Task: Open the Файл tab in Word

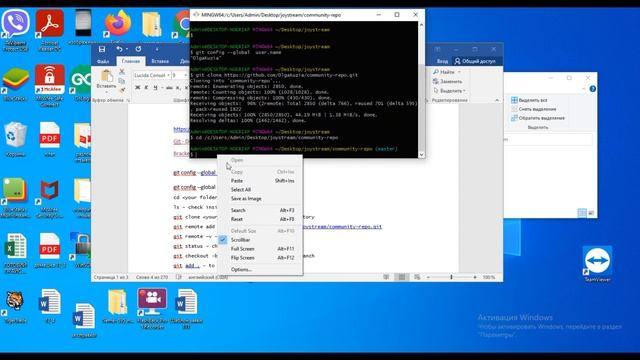Action: click(x=103, y=61)
